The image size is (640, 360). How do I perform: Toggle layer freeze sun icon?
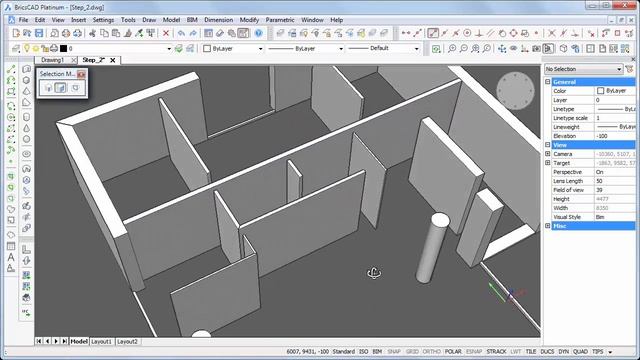(36, 49)
